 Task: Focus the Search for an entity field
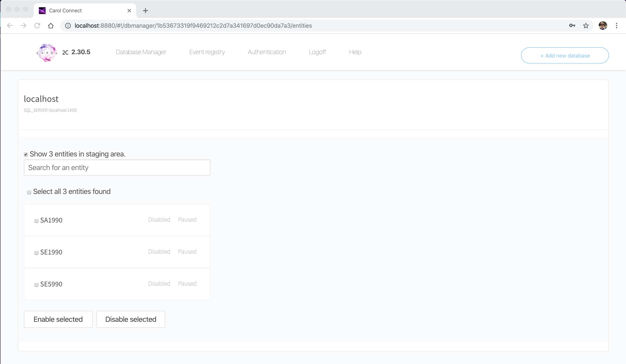click(117, 168)
